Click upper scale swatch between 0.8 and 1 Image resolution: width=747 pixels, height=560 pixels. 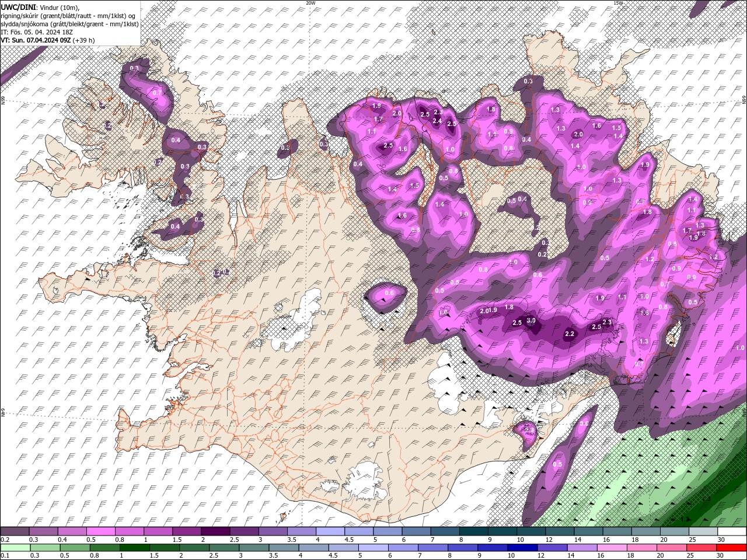click(x=129, y=531)
